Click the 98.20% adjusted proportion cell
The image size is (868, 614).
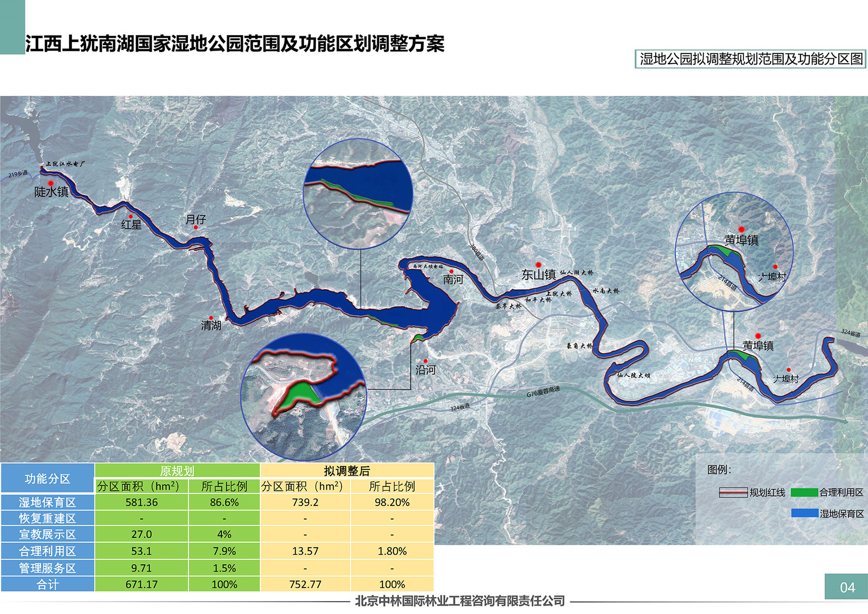(392, 502)
